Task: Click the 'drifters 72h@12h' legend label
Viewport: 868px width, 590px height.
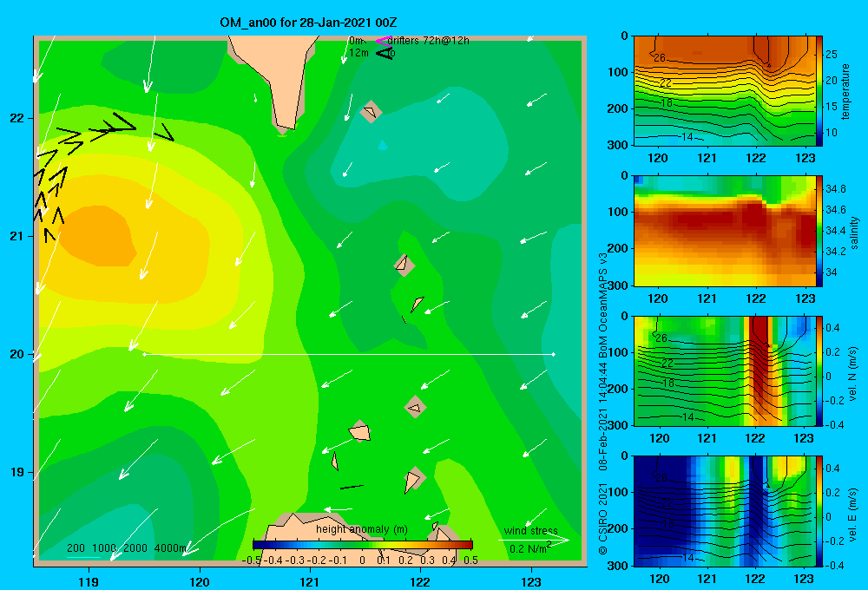Action: point(429,41)
